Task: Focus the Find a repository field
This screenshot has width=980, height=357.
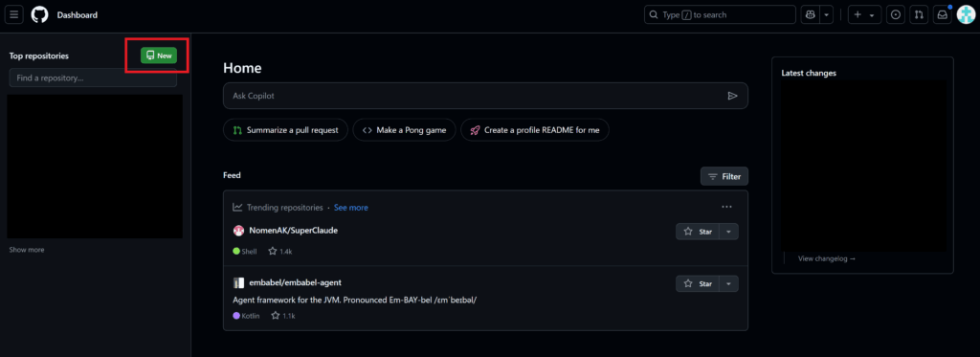Action: 93,78
